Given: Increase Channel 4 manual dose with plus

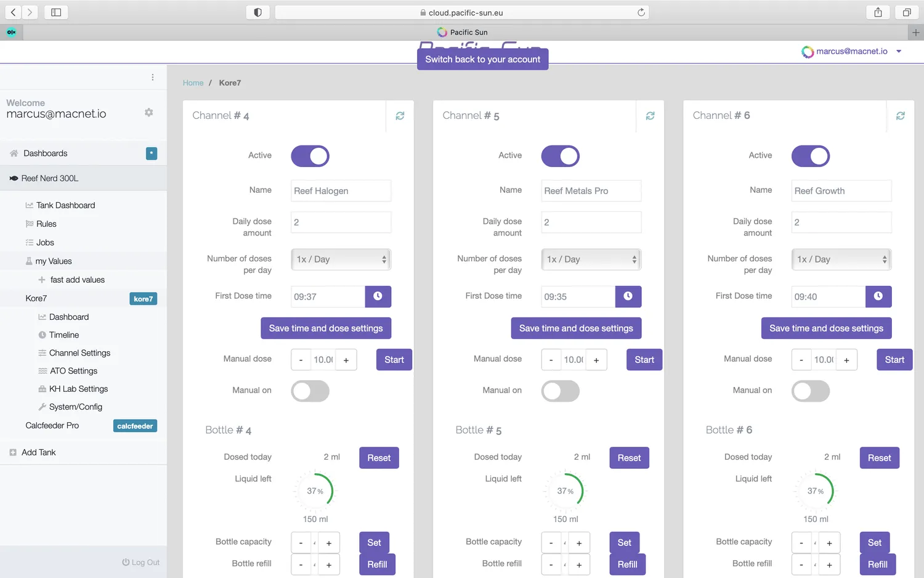Looking at the screenshot, I should point(346,360).
